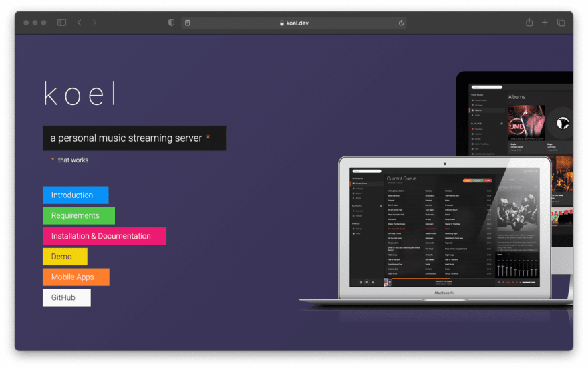This screenshot has width=588, height=369.
Task: Add a new tab with plus icon
Action: [545, 23]
